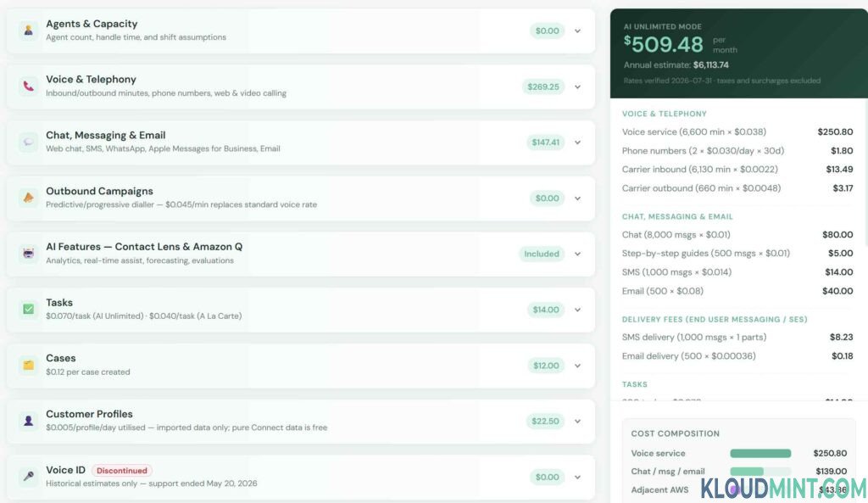Click the Voice ID microphone icon
This screenshot has height=503, width=868.
(28, 477)
